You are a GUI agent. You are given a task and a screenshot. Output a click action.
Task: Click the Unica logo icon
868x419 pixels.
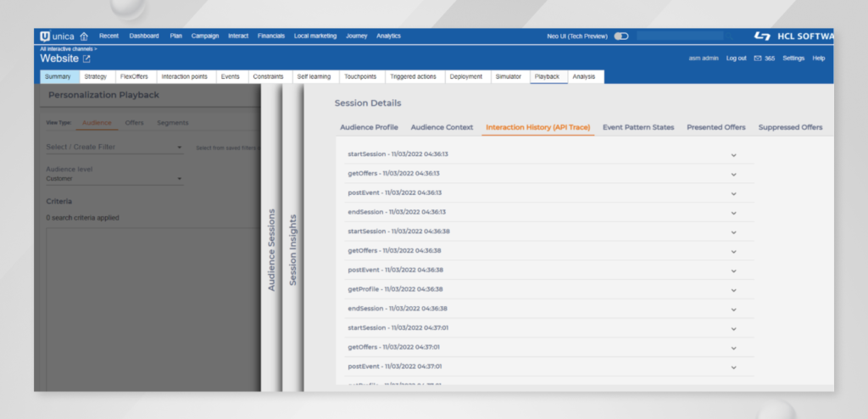(45, 36)
